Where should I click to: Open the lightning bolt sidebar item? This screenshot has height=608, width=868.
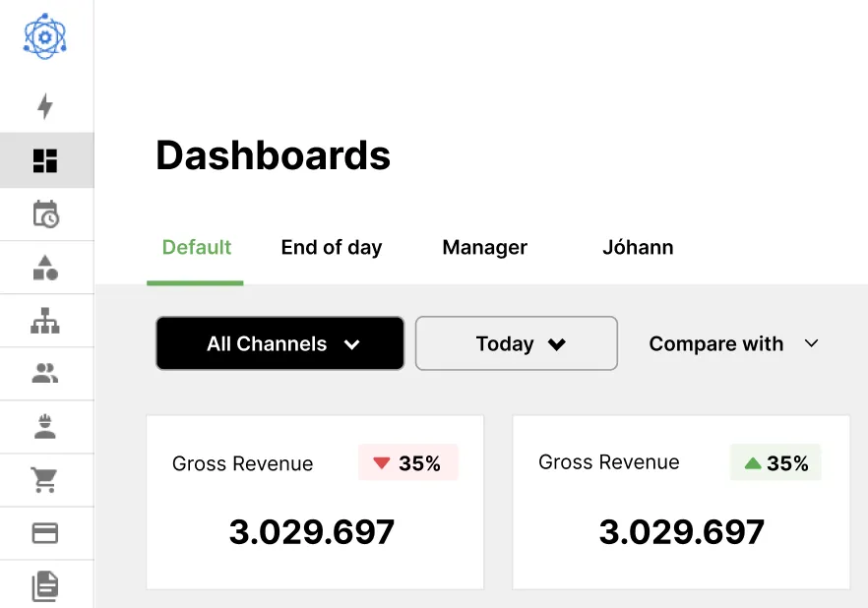tap(45, 106)
